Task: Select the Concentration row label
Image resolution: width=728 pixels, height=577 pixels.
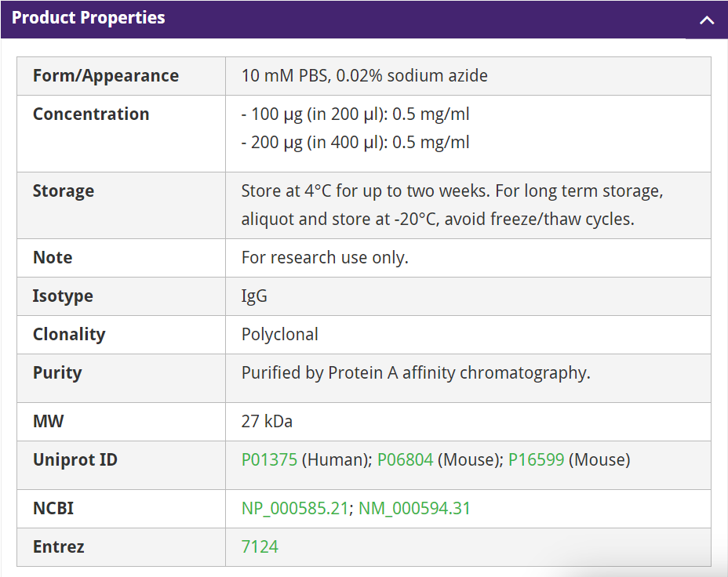Action: (91, 114)
